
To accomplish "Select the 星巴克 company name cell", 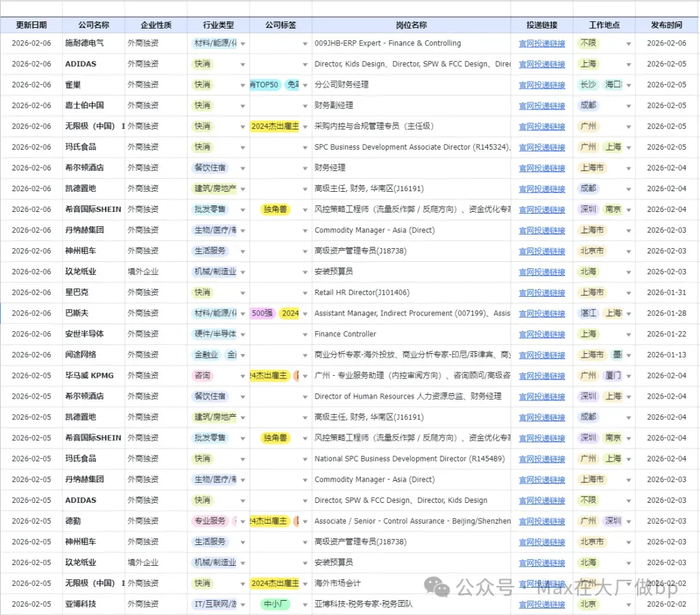I will pos(94,293).
